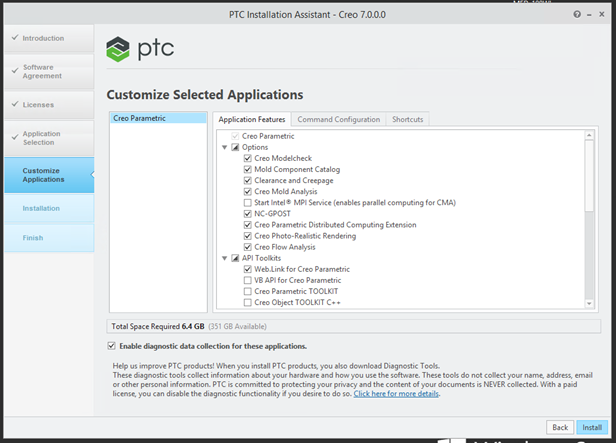Go to the Introduction step
The height and width of the screenshot is (443, 616).
pyautogui.click(x=49, y=38)
